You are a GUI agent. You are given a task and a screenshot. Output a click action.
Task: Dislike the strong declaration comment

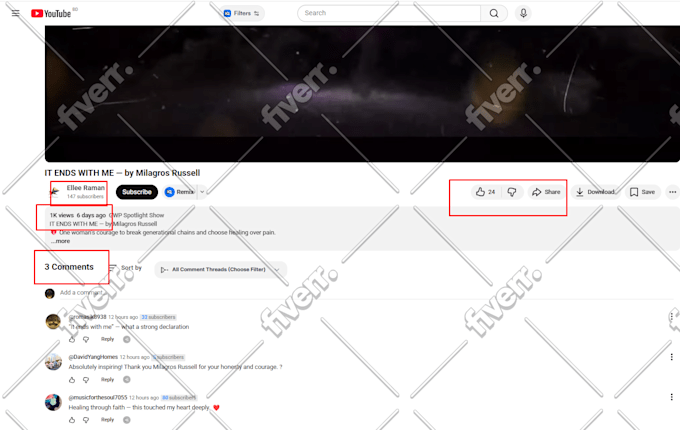(x=86, y=339)
